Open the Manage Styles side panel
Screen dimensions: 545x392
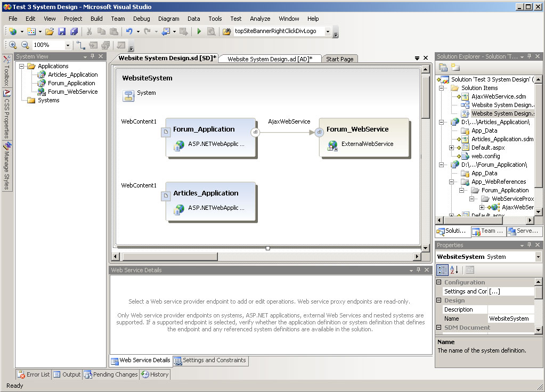(x=6, y=166)
